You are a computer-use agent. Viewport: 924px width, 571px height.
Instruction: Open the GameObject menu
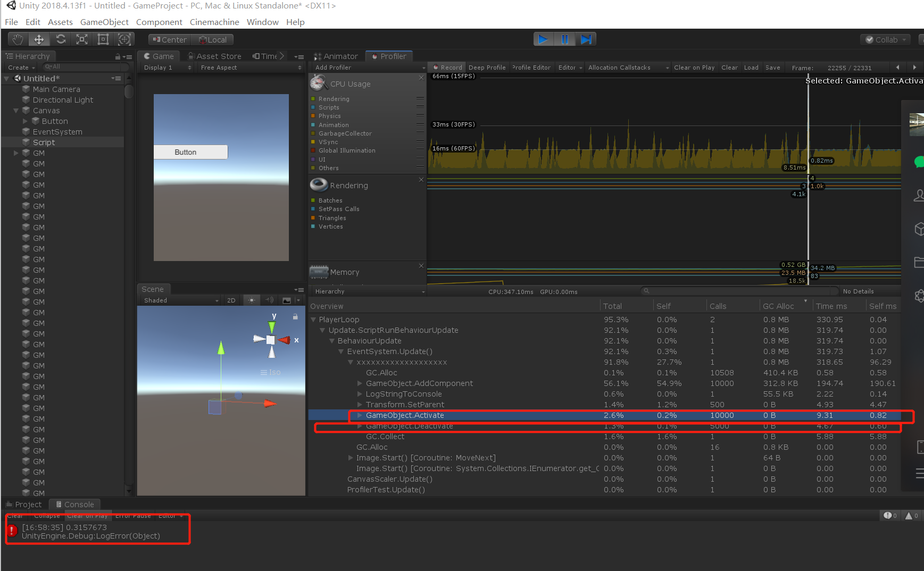coord(104,22)
